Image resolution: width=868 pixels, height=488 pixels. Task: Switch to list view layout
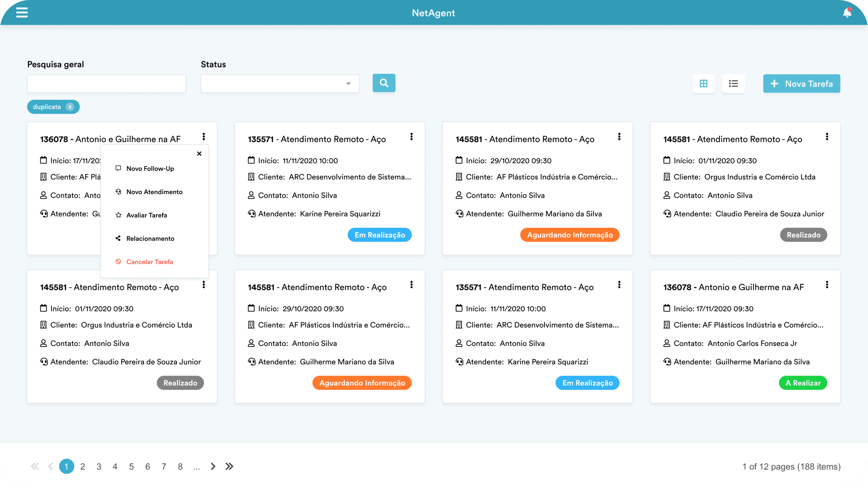pos(733,84)
